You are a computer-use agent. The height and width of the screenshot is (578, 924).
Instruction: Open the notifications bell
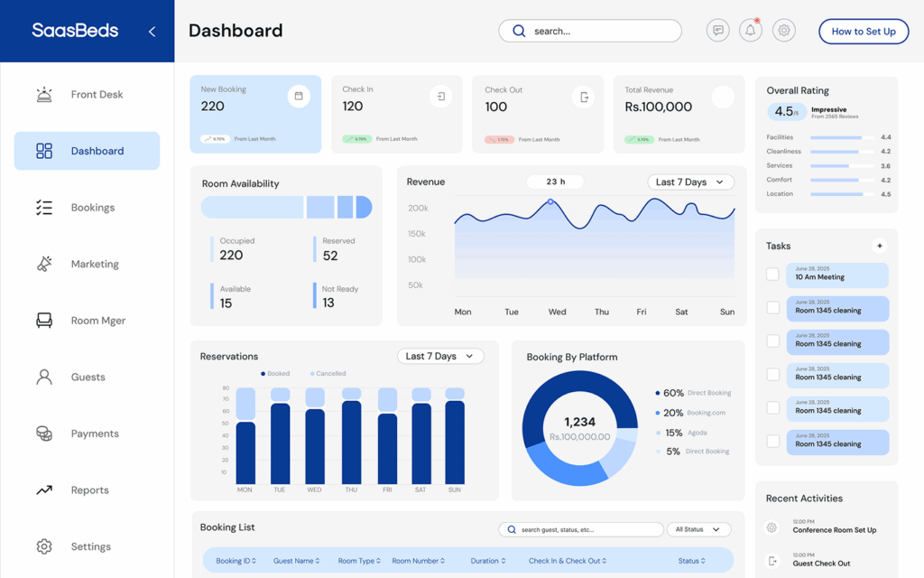click(x=751, y=31)
